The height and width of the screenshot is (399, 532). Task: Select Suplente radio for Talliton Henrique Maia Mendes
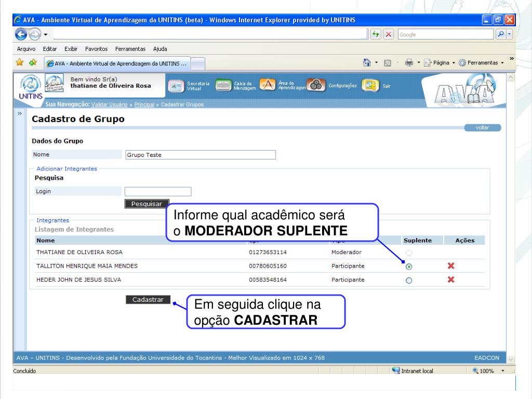point(409,267)
